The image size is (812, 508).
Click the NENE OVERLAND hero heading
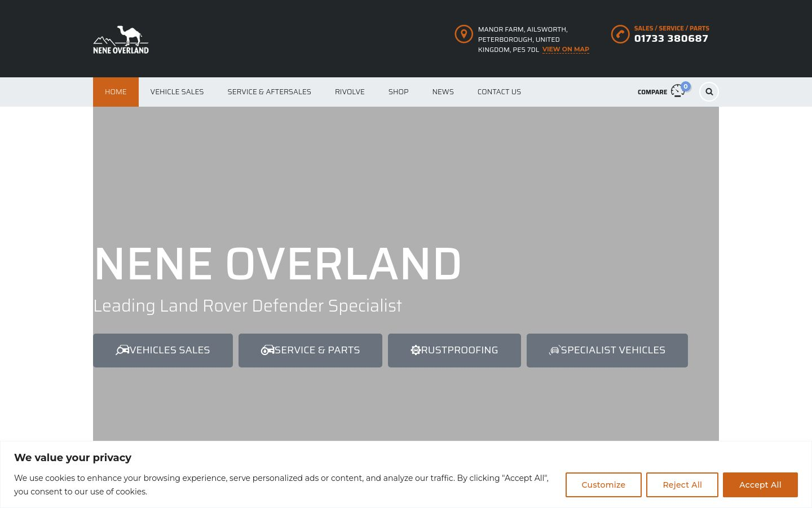(x=277, y=264)
